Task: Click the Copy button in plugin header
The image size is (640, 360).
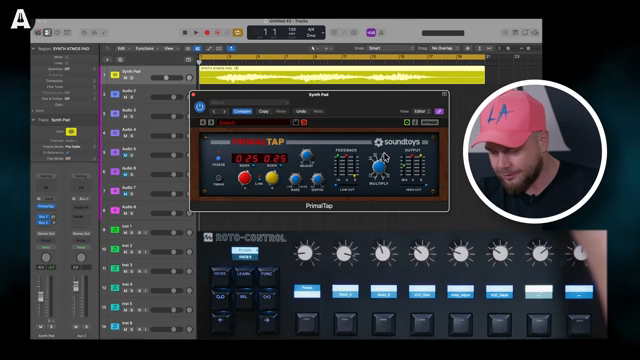Action: pyautogui.click(x=264, y=111)
